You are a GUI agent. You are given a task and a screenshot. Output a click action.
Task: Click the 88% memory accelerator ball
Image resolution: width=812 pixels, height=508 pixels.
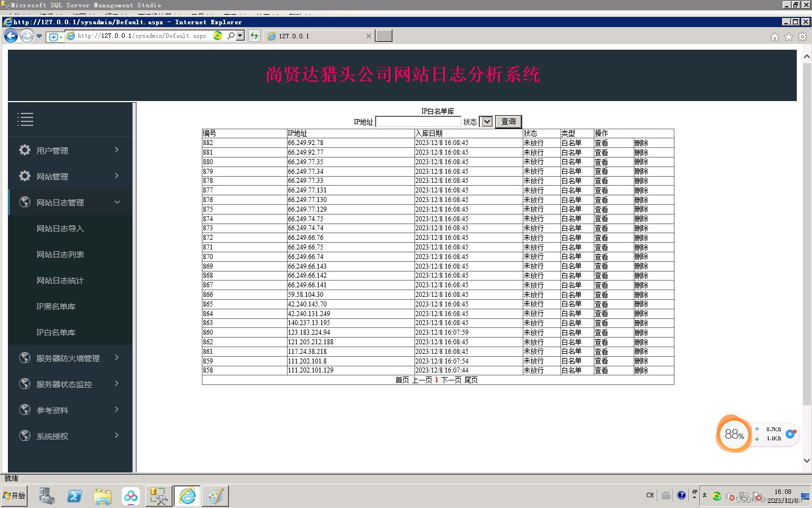click(734, 434)
